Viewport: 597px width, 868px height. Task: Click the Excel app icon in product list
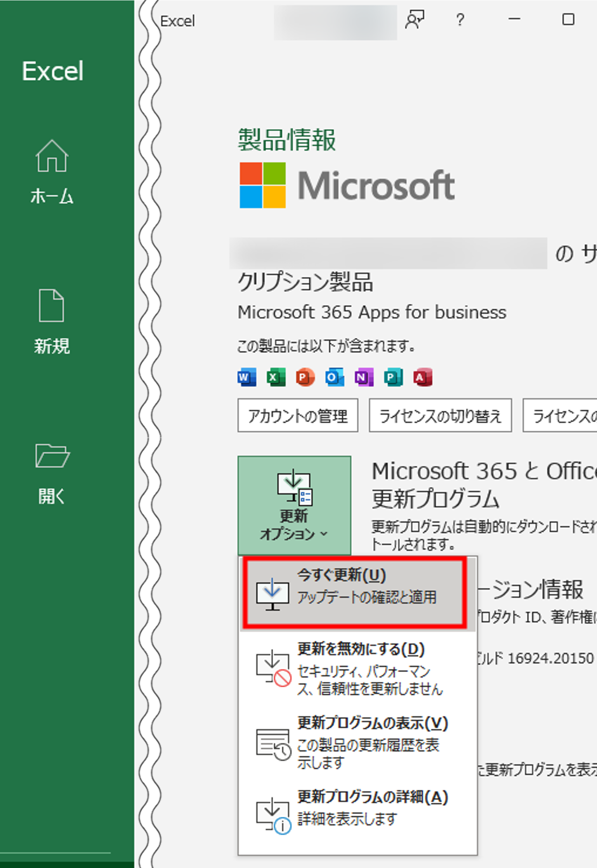(x=276, y=377)
